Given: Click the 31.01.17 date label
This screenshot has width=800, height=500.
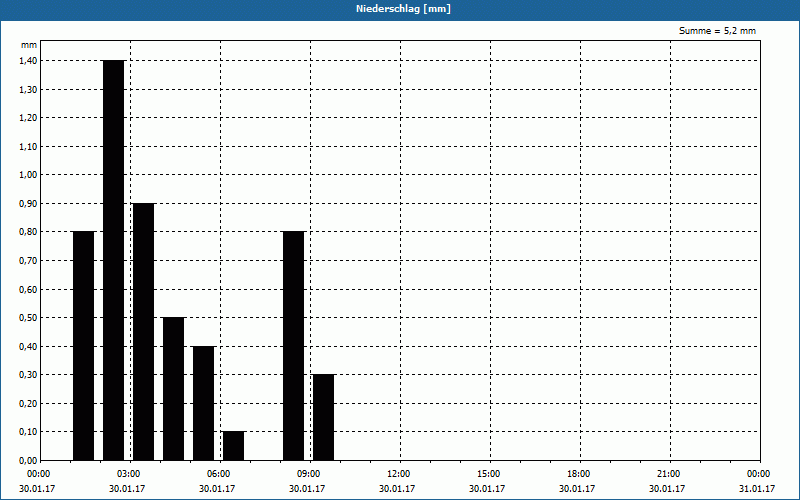Looking at the screenshot, I should (x=757, y=489).
